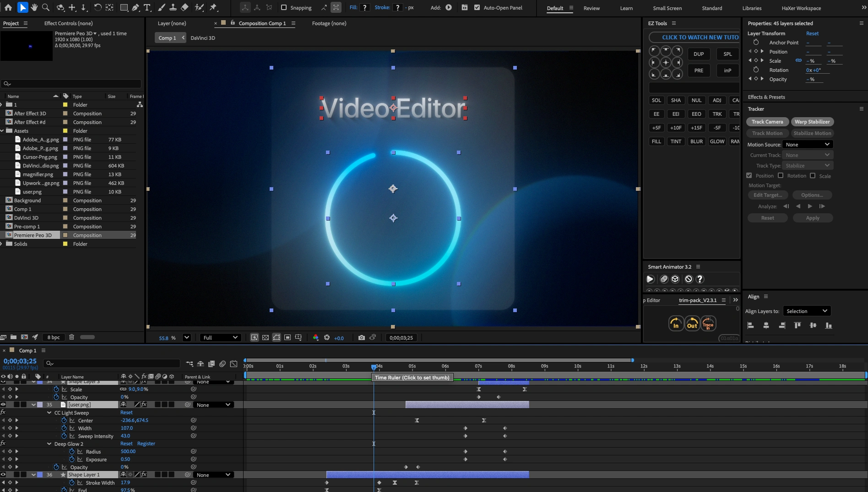Change the composition resolution from Full

pos(221,338)
